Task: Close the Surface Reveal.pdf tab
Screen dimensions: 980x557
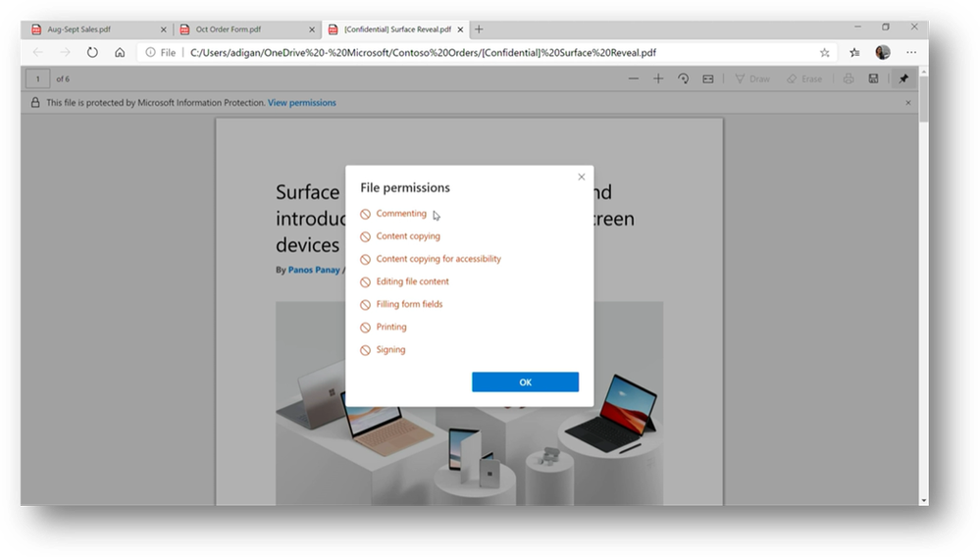Action: (460, 29)
